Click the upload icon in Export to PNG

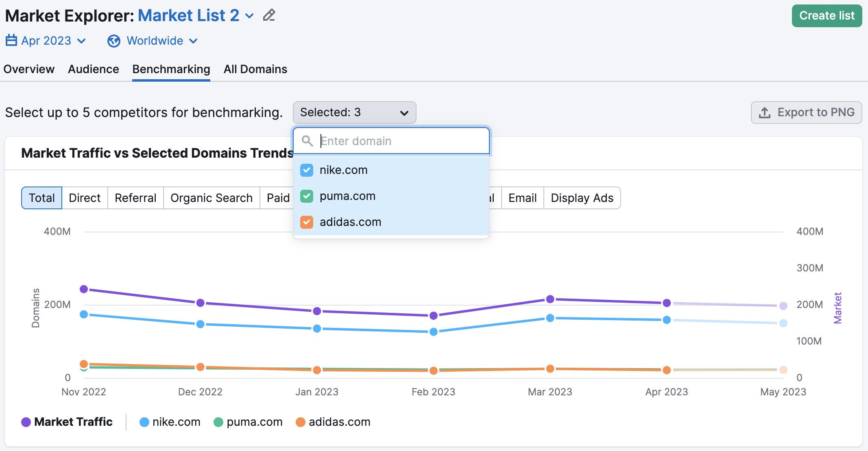[765, 113]
